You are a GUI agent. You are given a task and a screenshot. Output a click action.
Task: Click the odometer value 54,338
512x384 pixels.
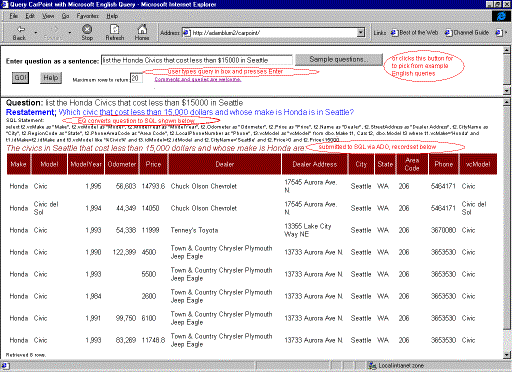(x=126, y=230)
